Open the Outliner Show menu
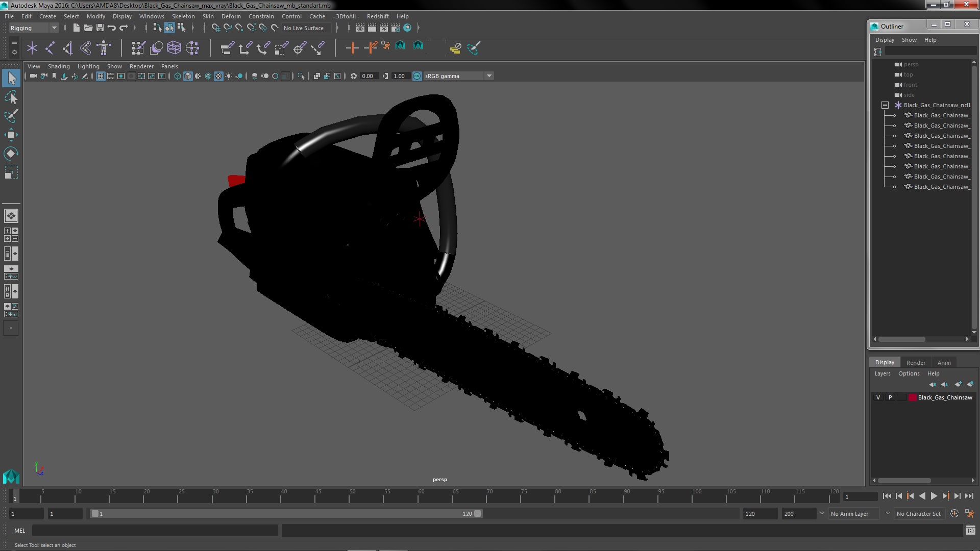 pos(909,40)
